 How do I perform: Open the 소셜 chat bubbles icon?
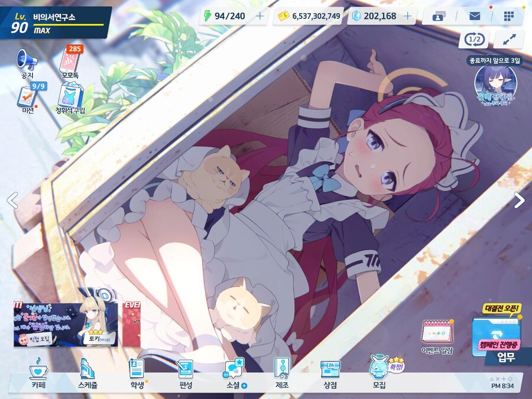[x=234, y=373]
